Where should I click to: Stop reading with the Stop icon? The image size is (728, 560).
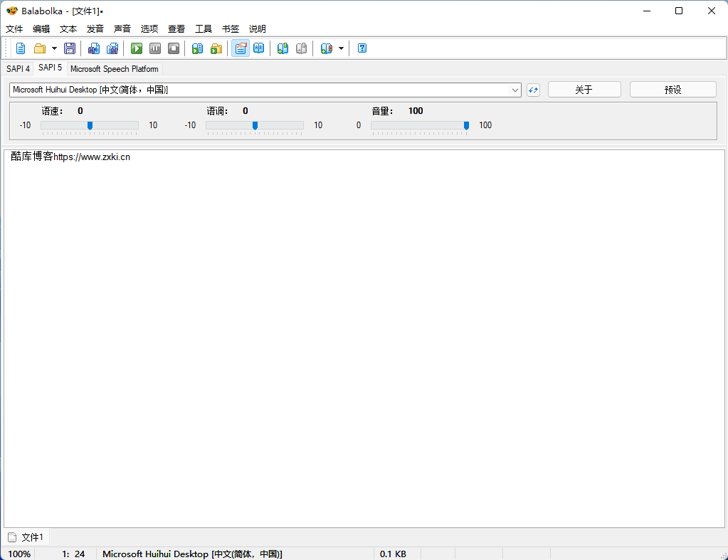(x=174, y=48)
